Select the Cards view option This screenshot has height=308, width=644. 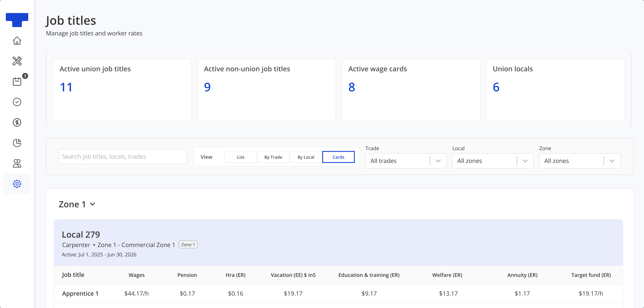(x=338, y=157)
